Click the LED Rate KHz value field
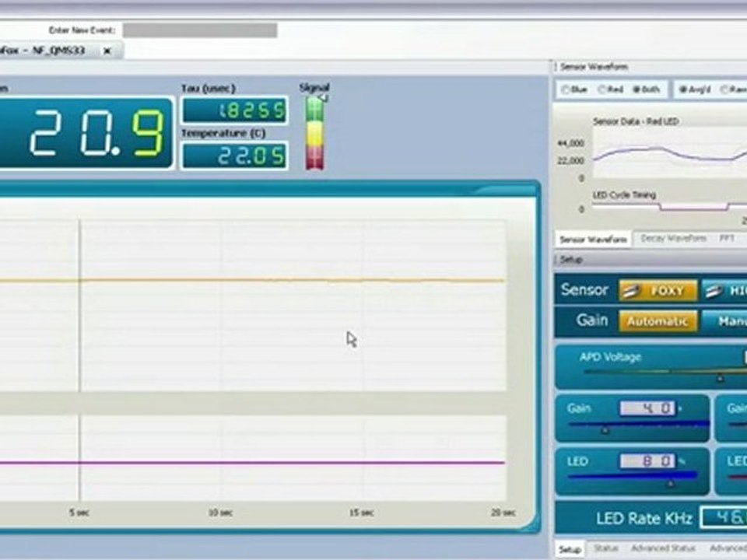This screenshot has width=747, height=560. point(723,517)
